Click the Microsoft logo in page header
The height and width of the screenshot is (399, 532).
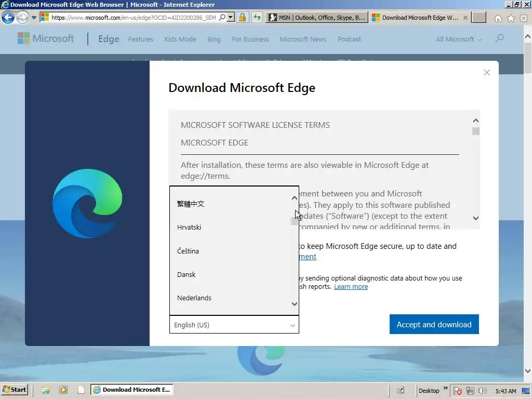tap(46, 38)
